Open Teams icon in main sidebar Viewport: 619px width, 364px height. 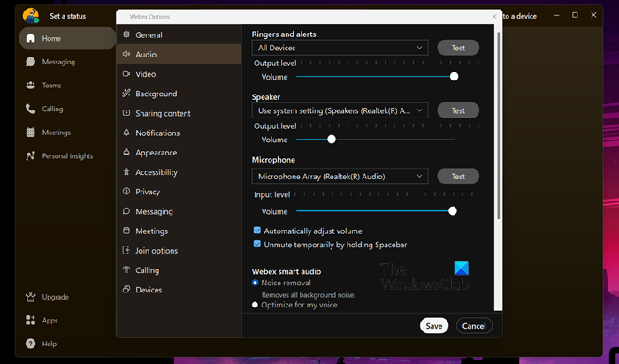[30, 85]
